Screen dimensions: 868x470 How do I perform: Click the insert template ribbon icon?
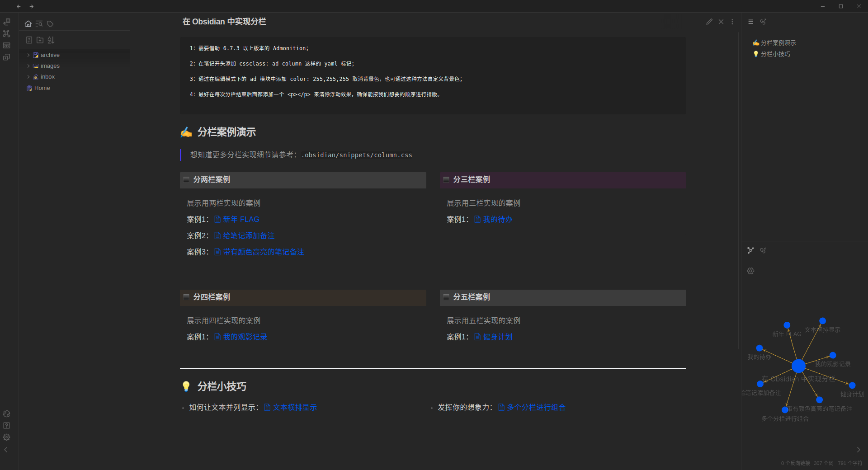point(6,57)
